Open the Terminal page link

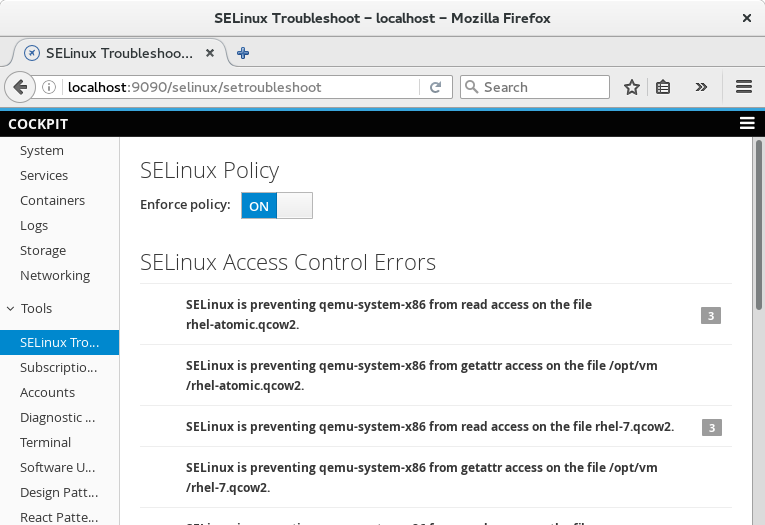(45, 443)
